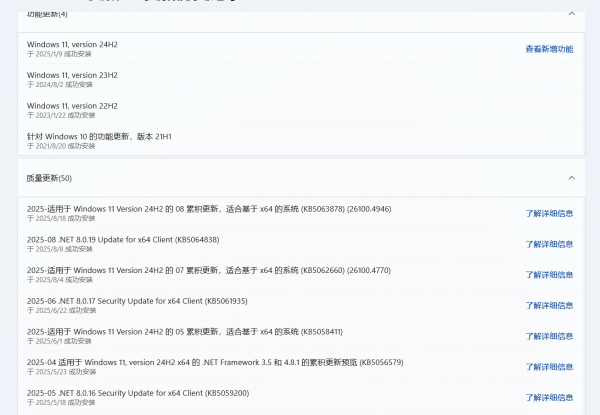
Task: Select the Windows 11, version 23H2 row
Action: (302, 79)
